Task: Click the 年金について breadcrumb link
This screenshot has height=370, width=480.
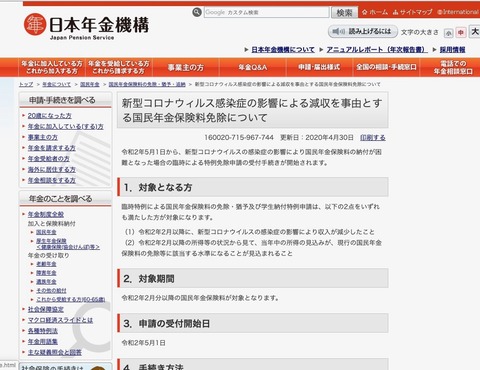Action: pyautogui.click(x=56, y=84)
